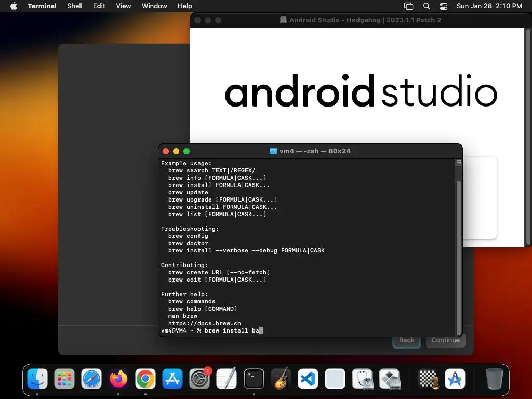Viewport: 532px width, 399px height.
Task: Open Spotlight search in menu bar
Action: pos(427,6)
